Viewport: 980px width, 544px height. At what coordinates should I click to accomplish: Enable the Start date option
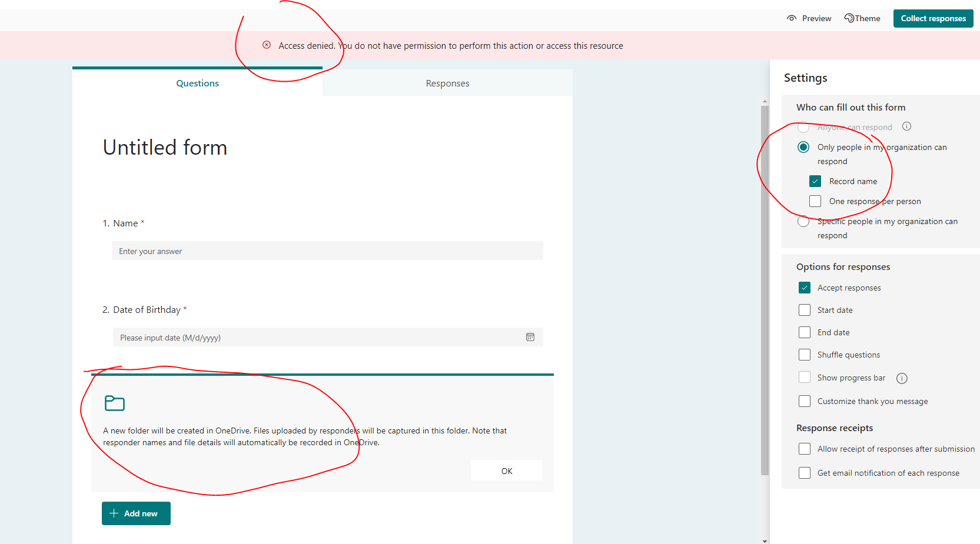805,310
